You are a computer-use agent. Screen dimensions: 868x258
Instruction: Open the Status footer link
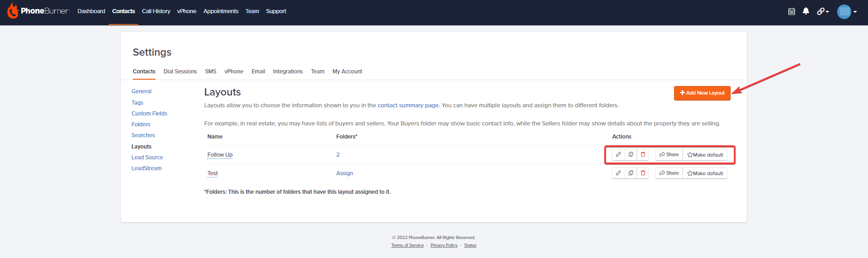click(x=470, y=245)
